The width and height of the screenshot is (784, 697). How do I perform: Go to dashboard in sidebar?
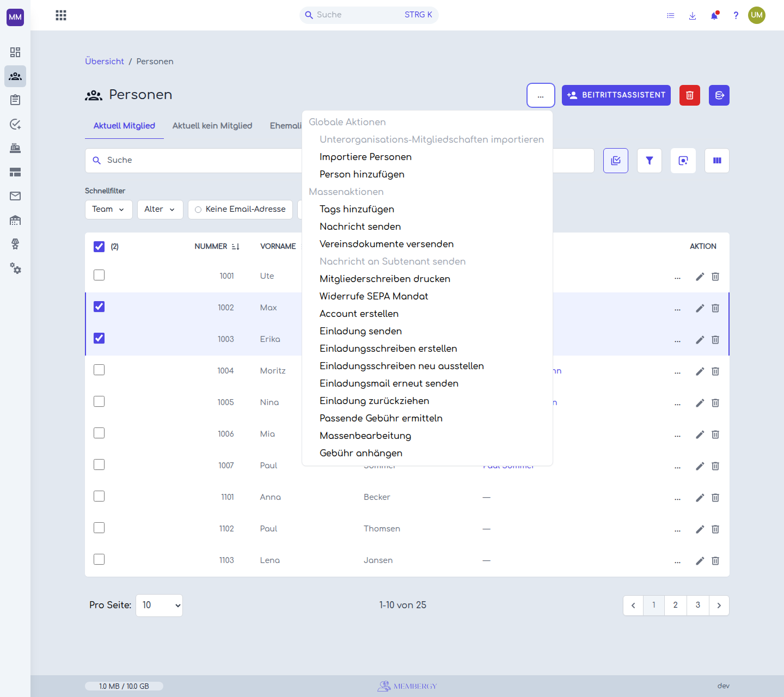pyautogui.click(x=15, y=52)
